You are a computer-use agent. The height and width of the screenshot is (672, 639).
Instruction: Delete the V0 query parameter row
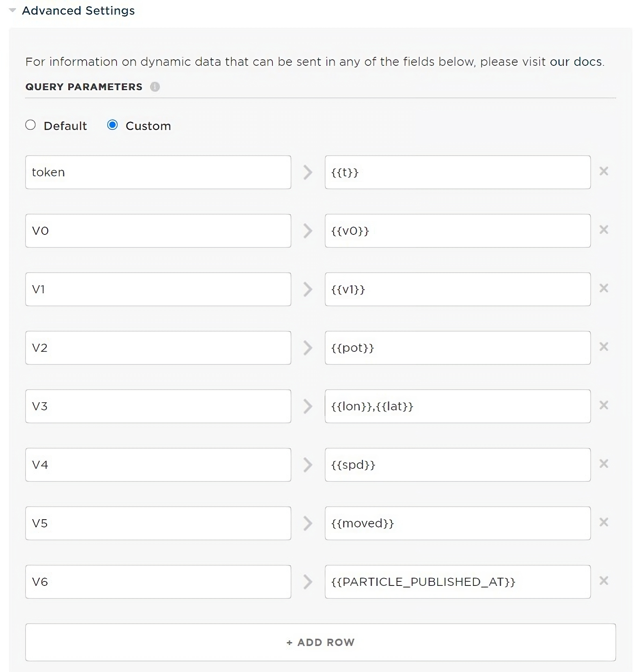[x=604, y=230]
